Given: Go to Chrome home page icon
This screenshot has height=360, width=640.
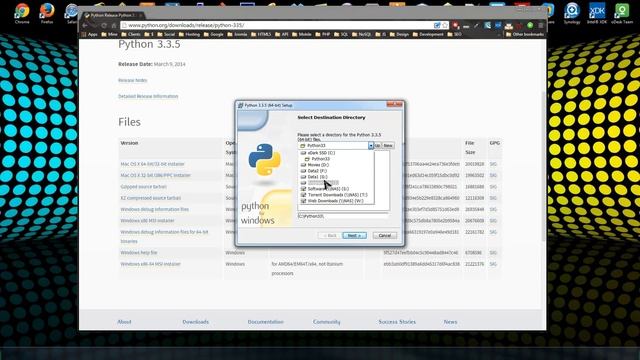Looking at the screenshot, I should point(114,25).
